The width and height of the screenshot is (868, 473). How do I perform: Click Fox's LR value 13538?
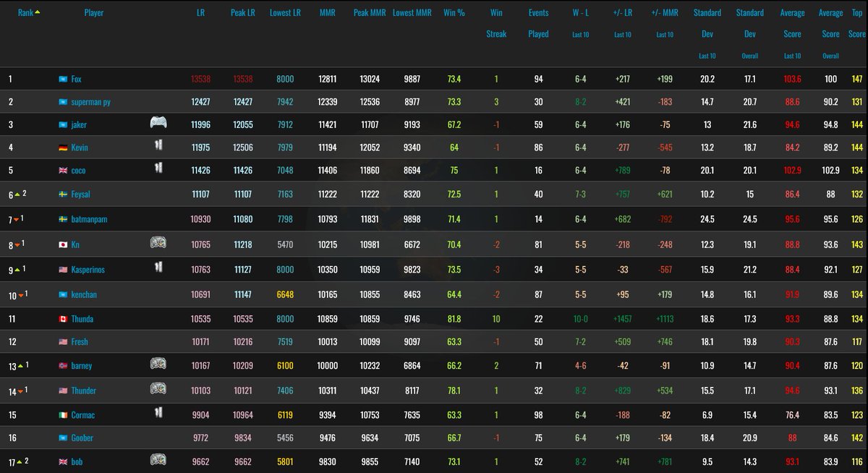point(200,79)
